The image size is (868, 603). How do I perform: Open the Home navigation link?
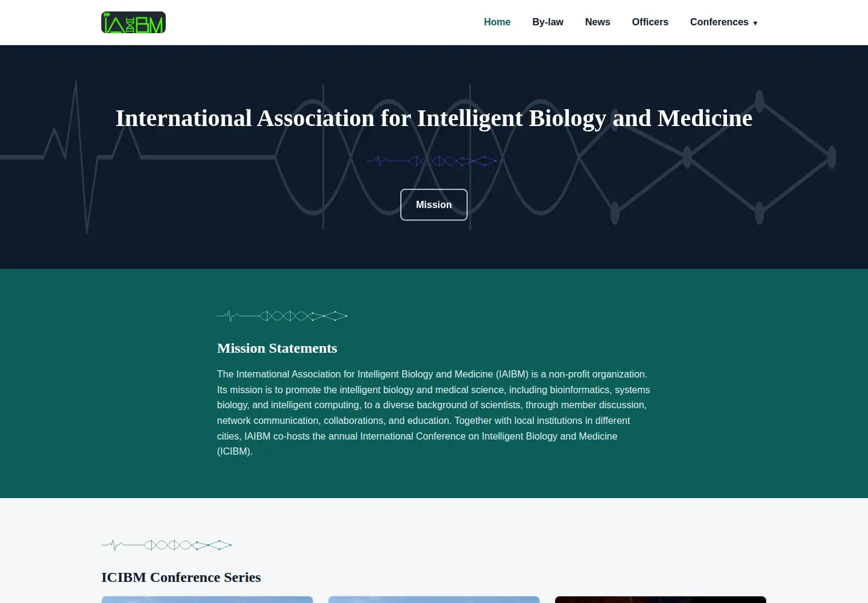pos(497,22)
